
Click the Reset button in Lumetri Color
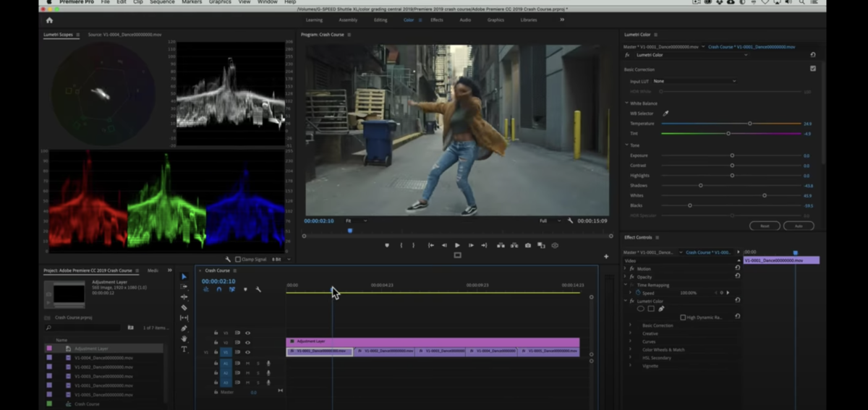point(765,226)
